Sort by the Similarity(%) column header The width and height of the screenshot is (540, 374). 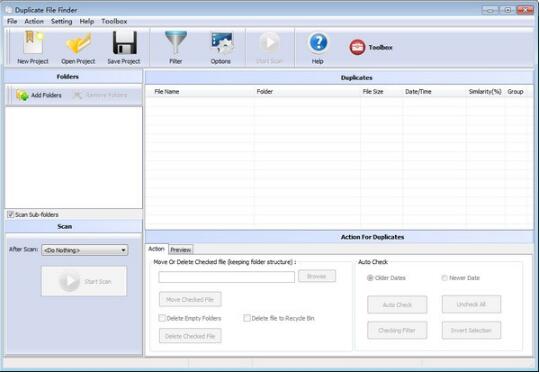coord(485,92)
